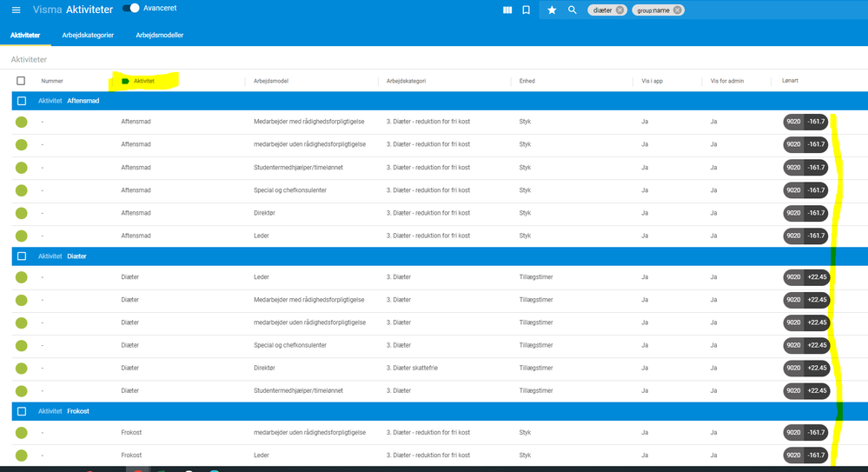Tick the Aftensmad group checkbox
The height and width of the screenshot is (472, 868).
(22, 101)
